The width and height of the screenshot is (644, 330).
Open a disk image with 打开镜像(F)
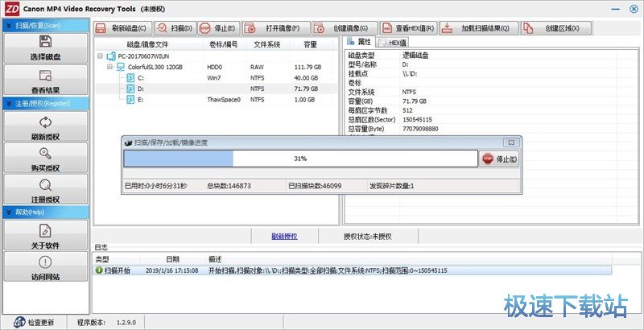(x=276, y=28)
